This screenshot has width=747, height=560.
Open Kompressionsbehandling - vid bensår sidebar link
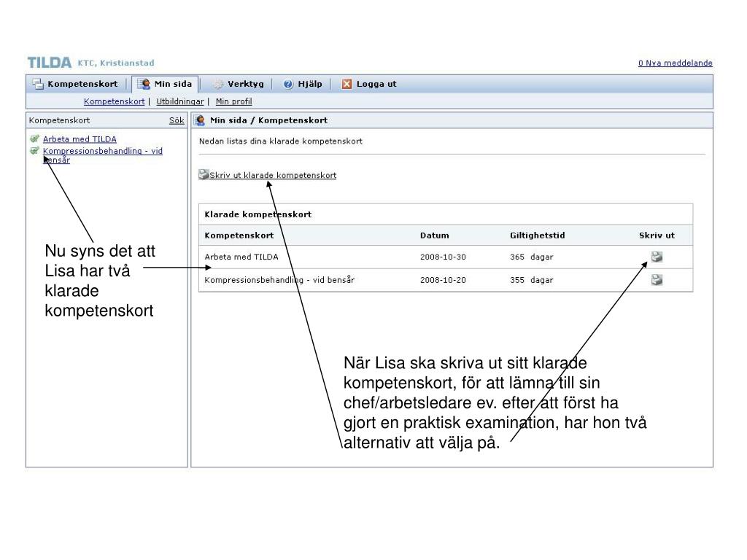tap(103, 155)
